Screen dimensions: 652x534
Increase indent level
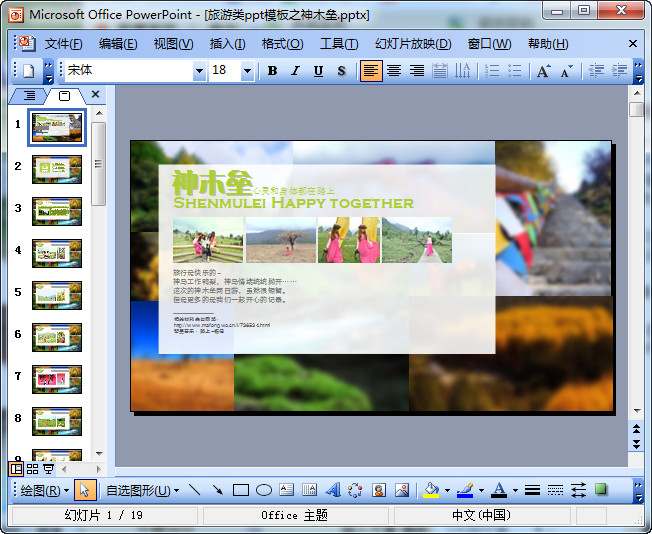point(619,71)
